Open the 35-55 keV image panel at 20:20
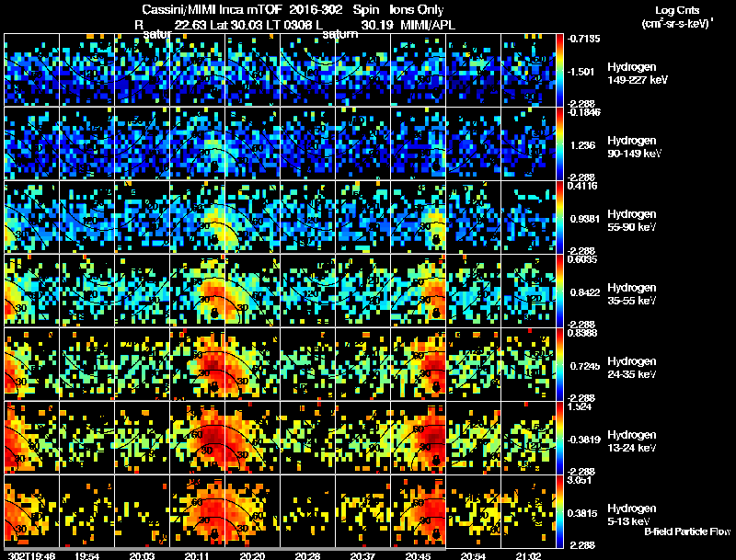 click(252, 291)
